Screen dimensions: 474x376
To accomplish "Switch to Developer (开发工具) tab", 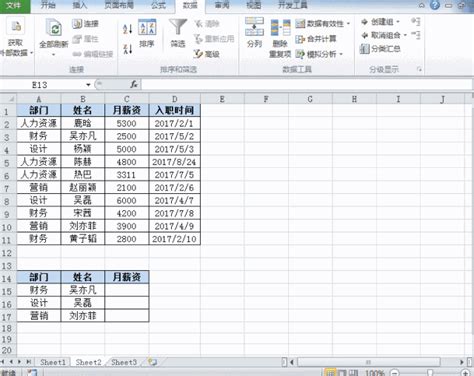I will (x=293, y=5).
